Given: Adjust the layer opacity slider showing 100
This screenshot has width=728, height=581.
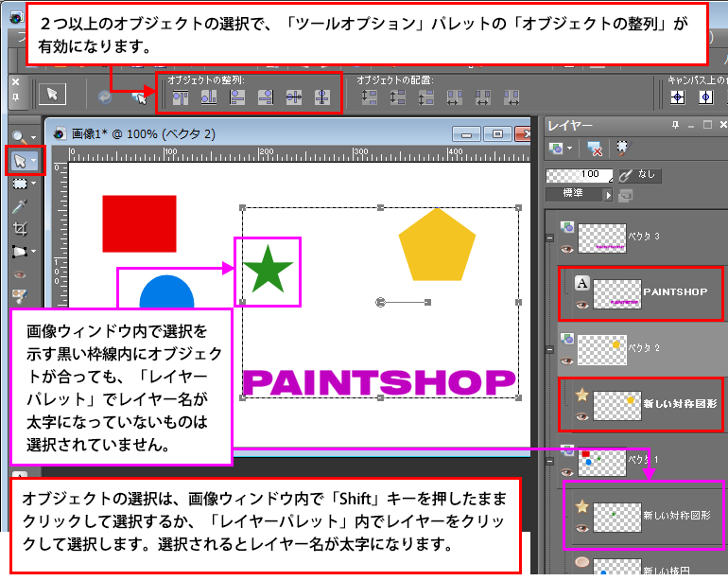Looking at the screenshot, I should pos(579,175).
